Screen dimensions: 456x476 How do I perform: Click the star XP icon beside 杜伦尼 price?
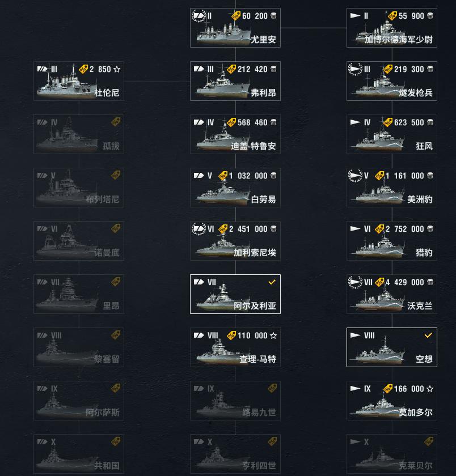click(117, 69)
